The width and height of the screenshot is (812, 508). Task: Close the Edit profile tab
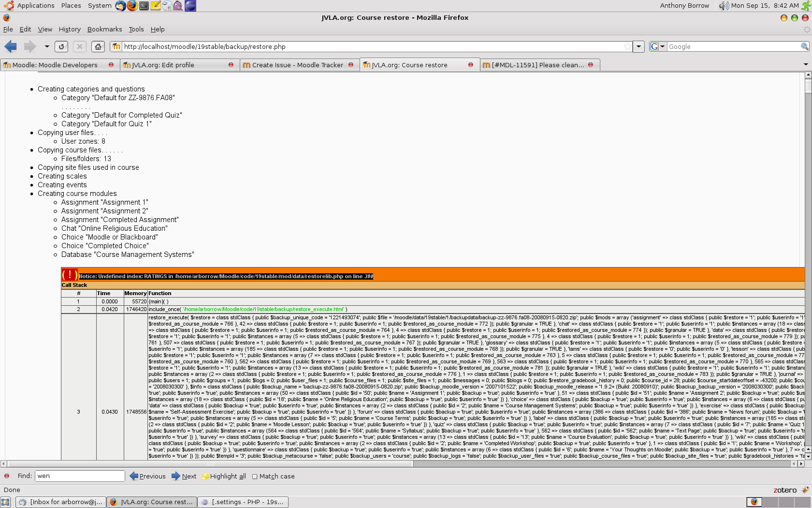tap(231, 65)
